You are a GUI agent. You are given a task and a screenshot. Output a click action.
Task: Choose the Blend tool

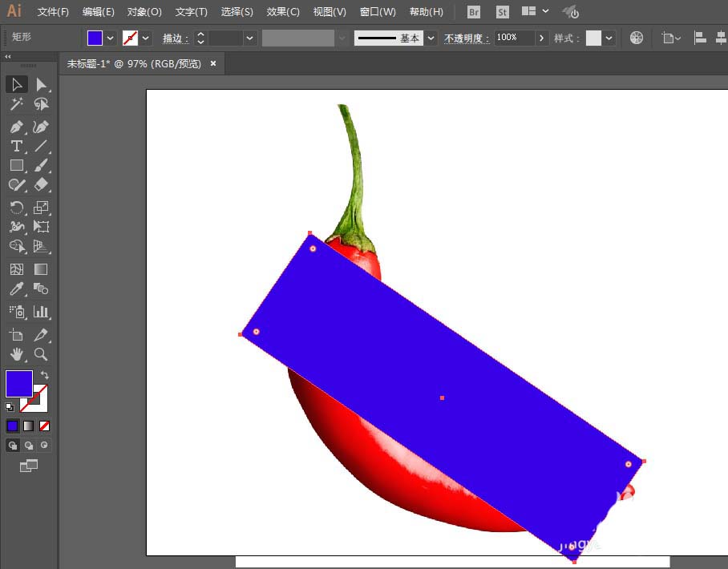tap(41, 289)
